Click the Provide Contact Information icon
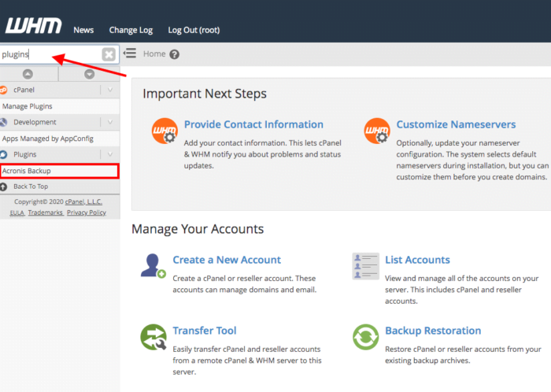Viewport: 551px width, 392px height. 165,131
